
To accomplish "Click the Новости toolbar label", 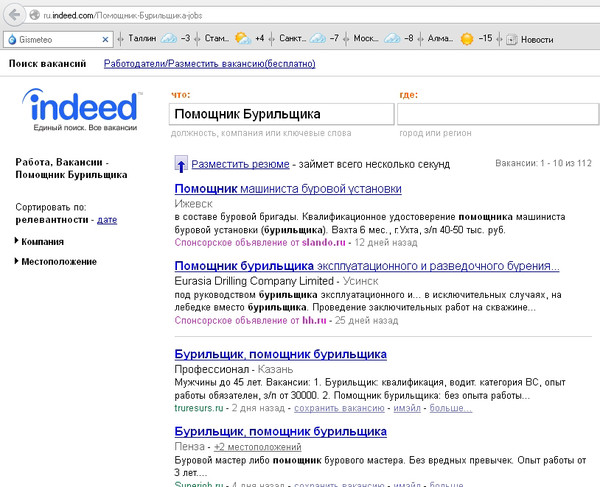I will 537,39.
